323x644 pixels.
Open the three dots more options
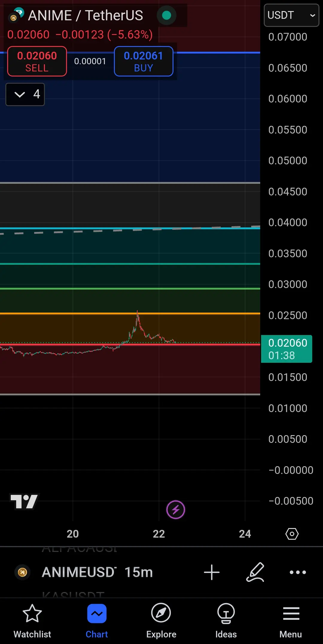point(298,572)
